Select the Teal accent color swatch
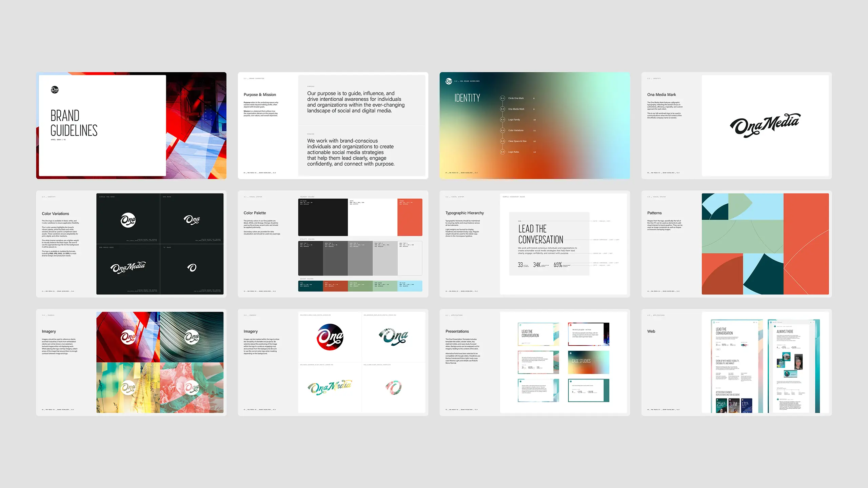868x488 pixels. 311,286
